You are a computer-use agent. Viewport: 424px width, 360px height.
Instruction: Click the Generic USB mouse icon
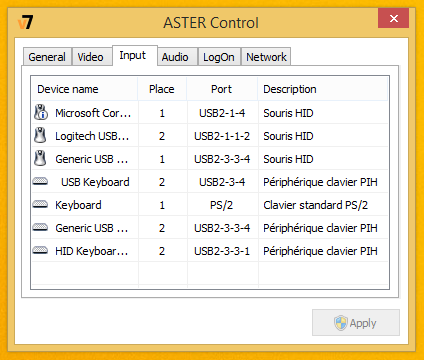click(40, 158)
